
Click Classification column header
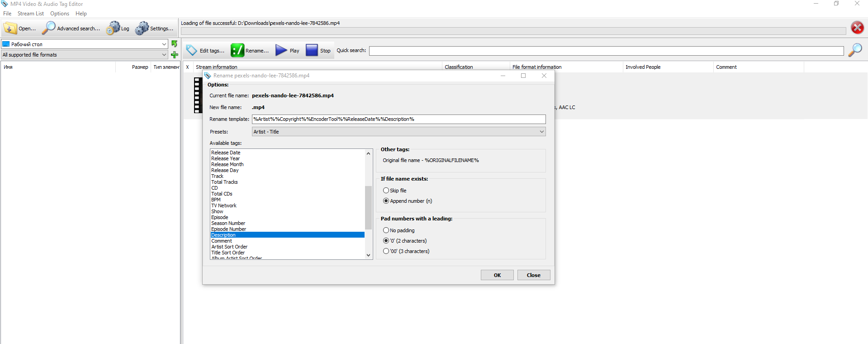click(x=476, y=67)
